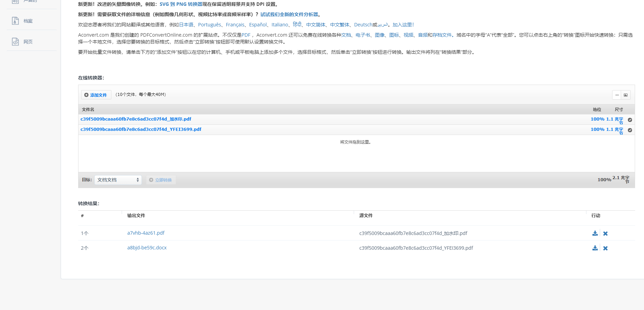644x310 pixels.
Task: Open the 音频 converter link
Action: [x=423, y=35]
